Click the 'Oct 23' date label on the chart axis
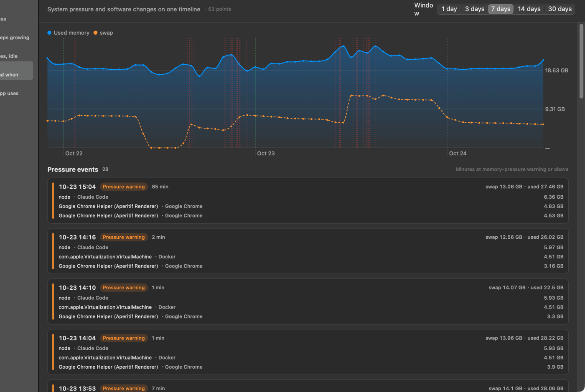The width and height of the screenshot is (585, 392). coord(266,153)
